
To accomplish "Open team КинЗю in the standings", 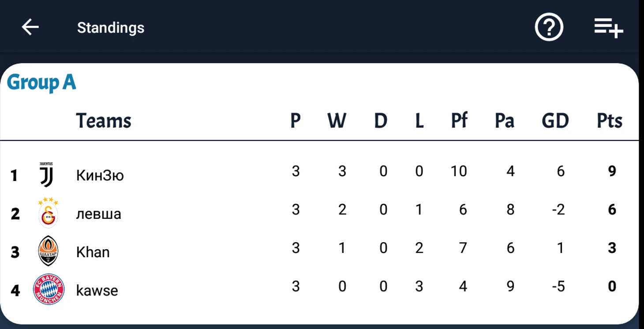I will click(100, 175).
